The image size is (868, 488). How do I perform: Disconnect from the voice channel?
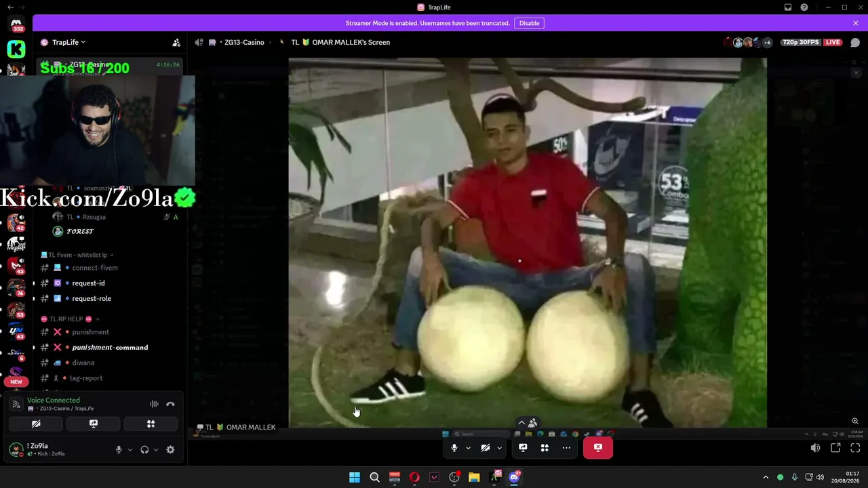[x=171, y=404]
